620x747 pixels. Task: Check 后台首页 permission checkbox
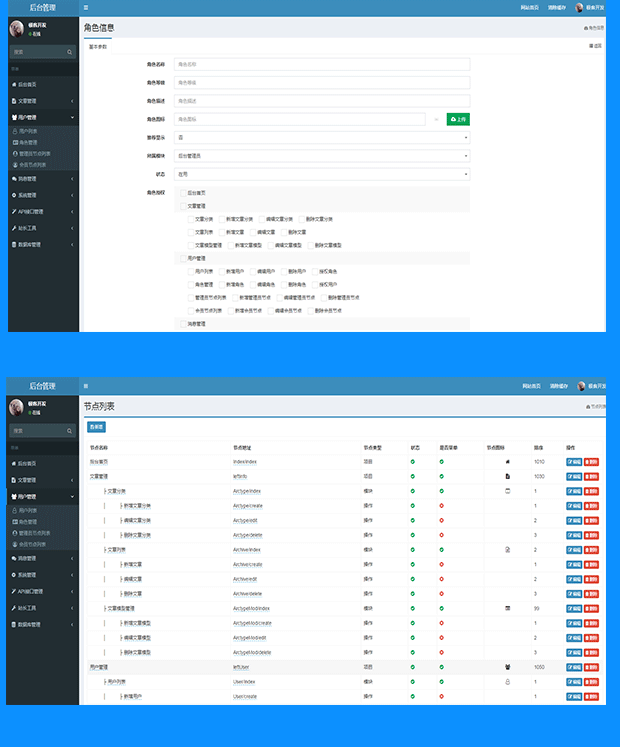click(183, 193)
